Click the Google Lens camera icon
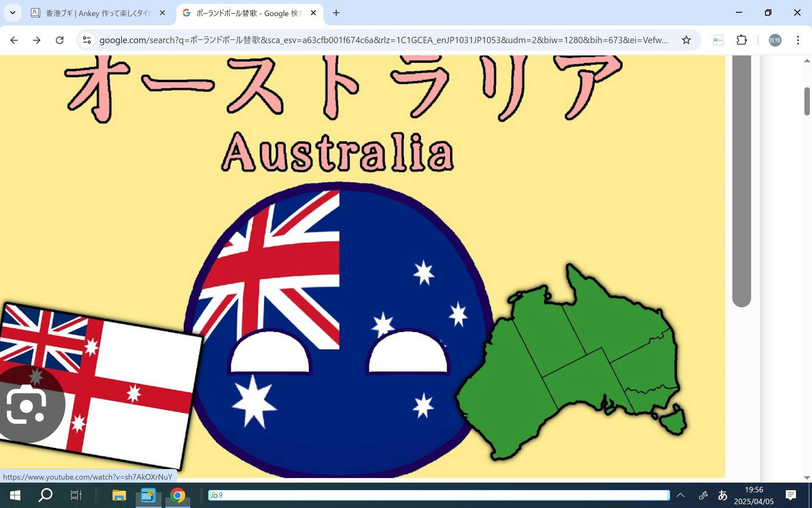812x508 pixels. (x=26, y=405)
